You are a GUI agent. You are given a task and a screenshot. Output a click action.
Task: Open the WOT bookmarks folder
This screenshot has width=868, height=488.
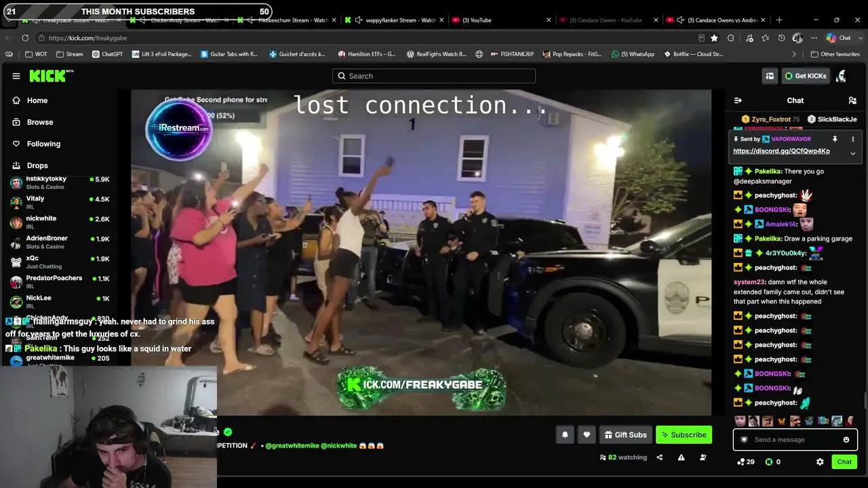point(37,54)
